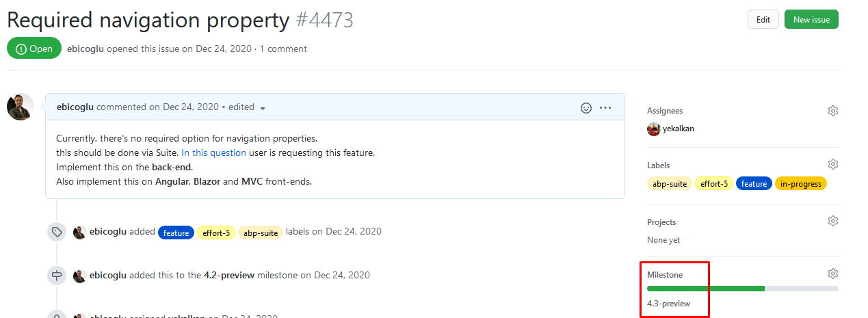Screen dimensions: 868x318
Task: Click the milestone signpost timeline icon
Action: coord(57,276)
